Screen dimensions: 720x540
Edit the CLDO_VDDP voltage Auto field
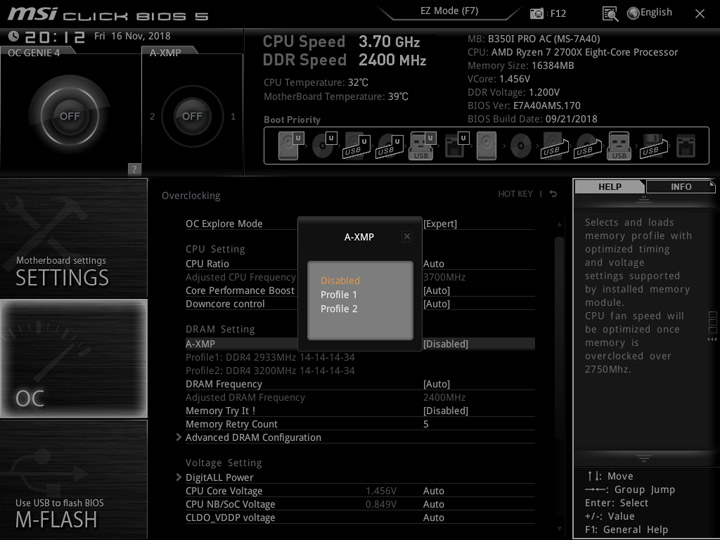(433, 517)
